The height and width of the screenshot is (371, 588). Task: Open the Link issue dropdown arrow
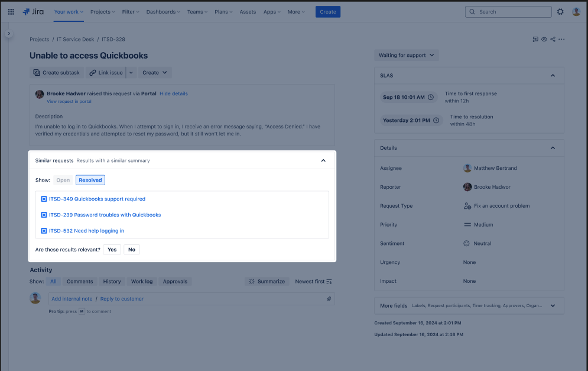[131, 73]
